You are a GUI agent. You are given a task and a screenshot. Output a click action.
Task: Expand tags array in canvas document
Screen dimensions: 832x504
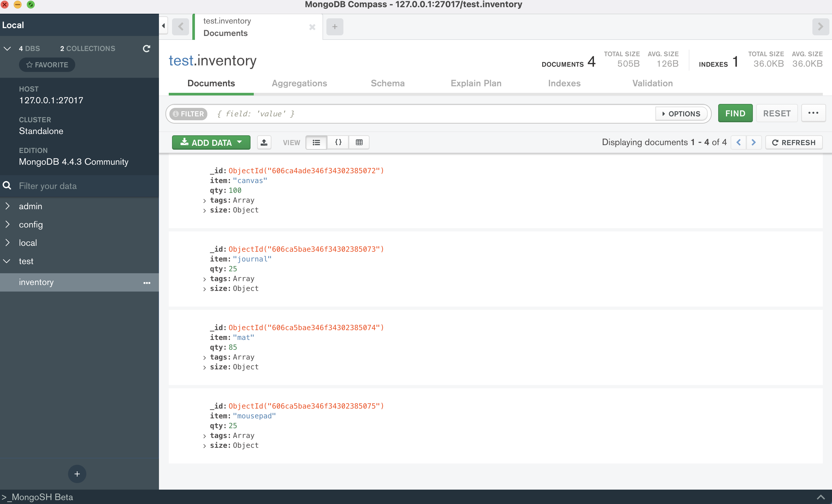pos(205,201)
